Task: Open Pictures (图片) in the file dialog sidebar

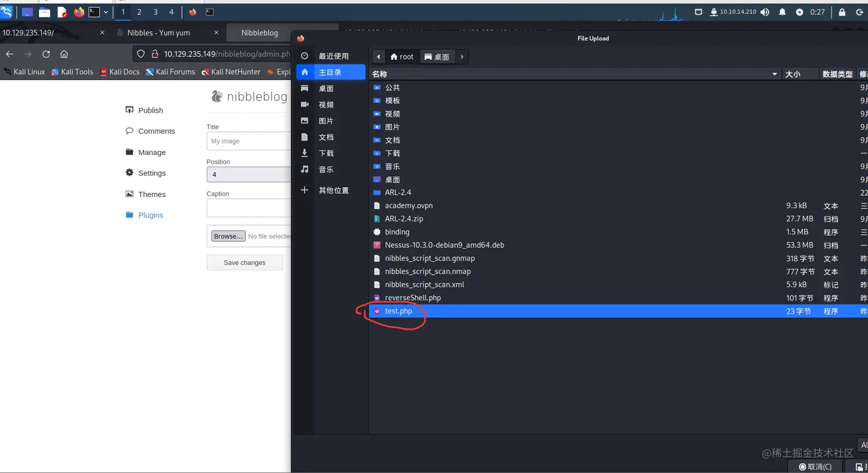Action: (x=331, y=121)
